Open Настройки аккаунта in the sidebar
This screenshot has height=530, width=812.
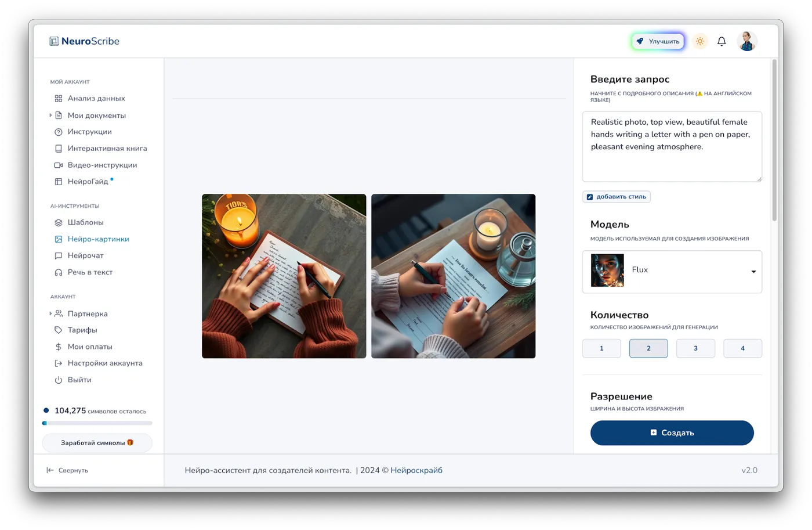(x=99, y=363)
